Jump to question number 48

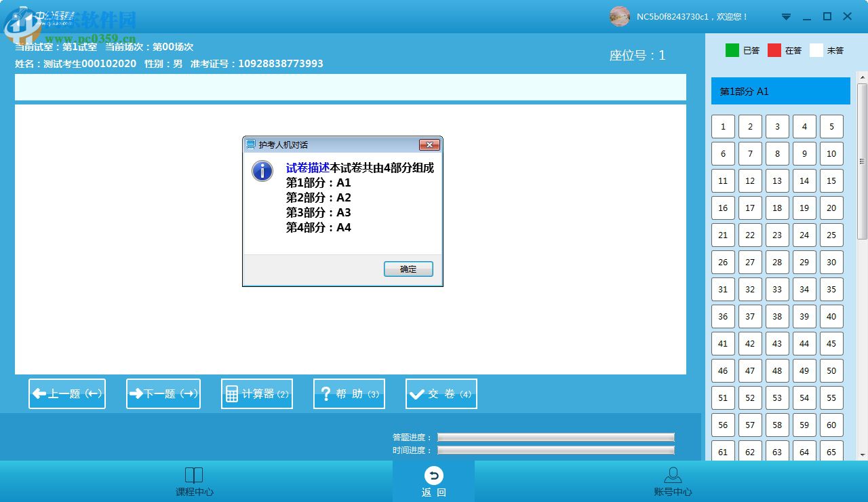[777, 371]
